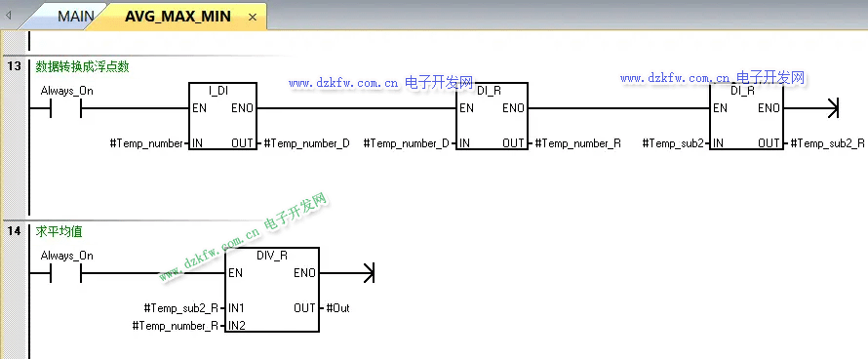Click the tab scroll left arrow
Screen dimensions: 868x359
coord(8,16)
